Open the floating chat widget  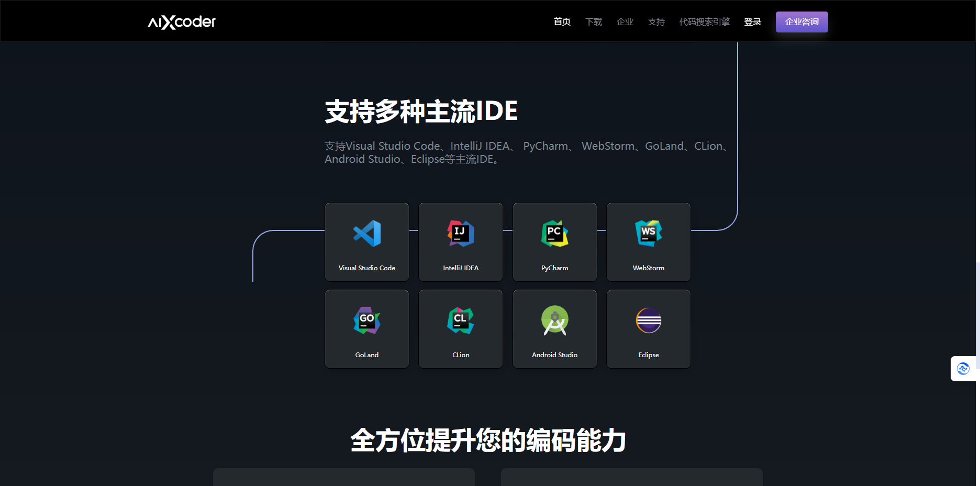coord(964,369)
